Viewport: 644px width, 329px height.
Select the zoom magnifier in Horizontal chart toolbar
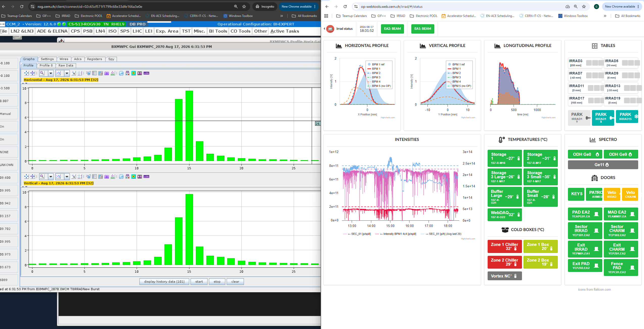(x=42, y=73)
